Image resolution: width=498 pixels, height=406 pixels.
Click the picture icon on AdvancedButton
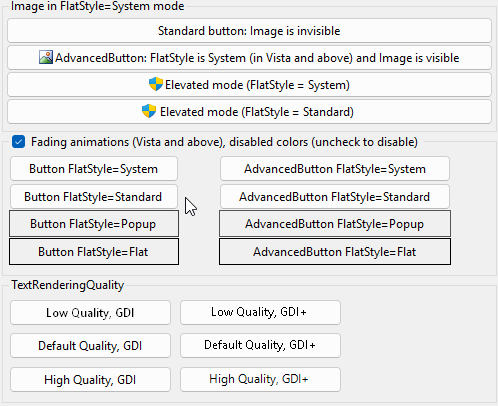[46, 57]
